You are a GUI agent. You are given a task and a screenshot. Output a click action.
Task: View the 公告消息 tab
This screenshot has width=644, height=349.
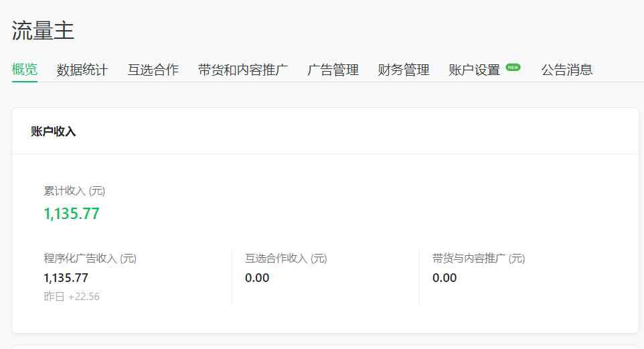tap(567, 70)
